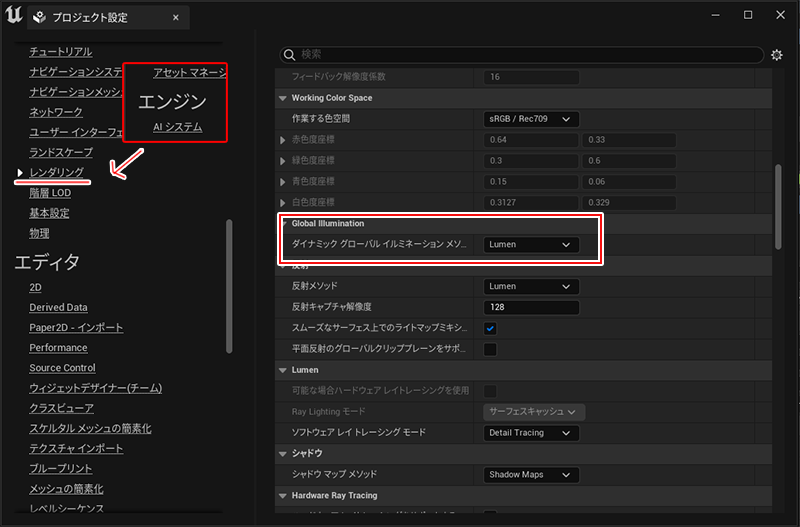Open the ランドスケープ settings category
800x527 pixels.
(x=60, y=152)
